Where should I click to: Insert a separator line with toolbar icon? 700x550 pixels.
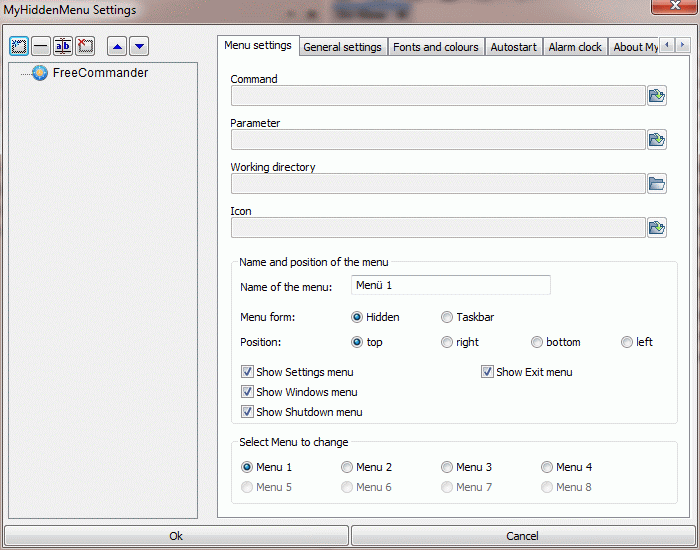click(x=40, y=46)
